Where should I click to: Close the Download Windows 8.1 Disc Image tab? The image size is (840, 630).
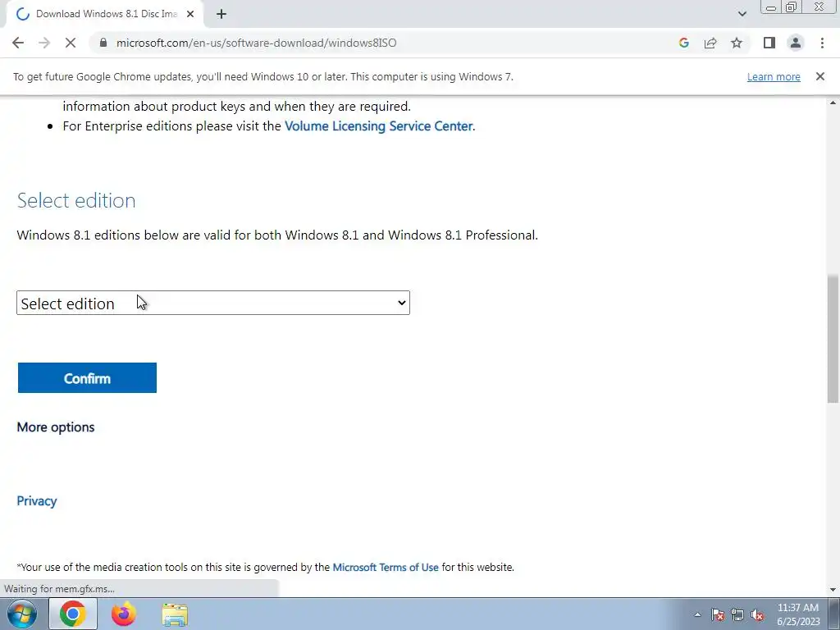point(190,14)
